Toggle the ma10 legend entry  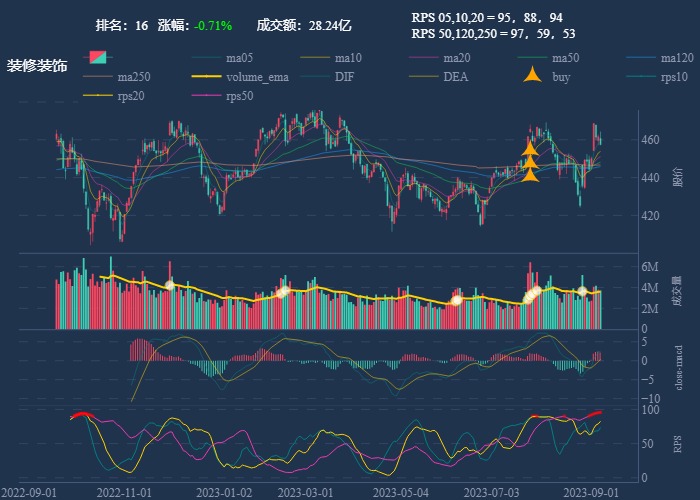point(348,58)
